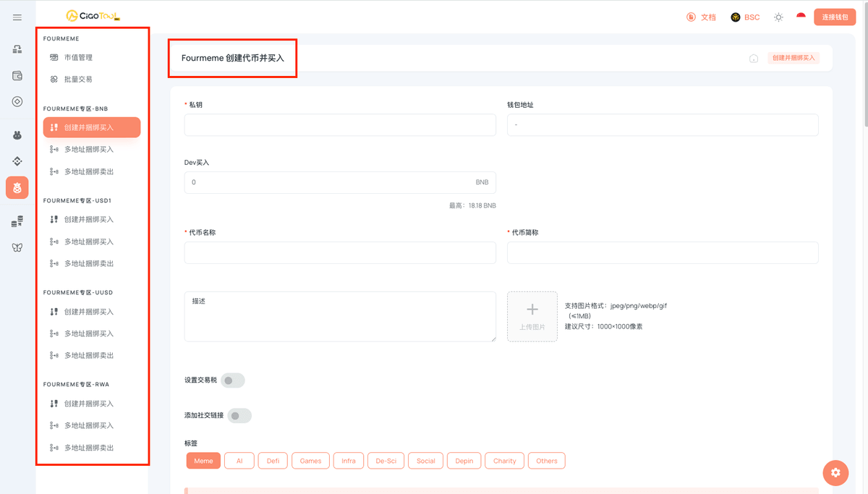This screenshot has height=494, width=868.
Task: Click the 创建并捆绑买入 breadcrumb tag
Action: pyautogui.click(x=793, y=58)
